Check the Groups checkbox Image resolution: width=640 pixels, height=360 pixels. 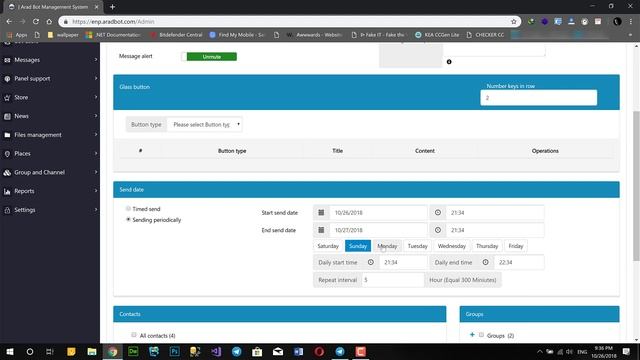[481, 335]
